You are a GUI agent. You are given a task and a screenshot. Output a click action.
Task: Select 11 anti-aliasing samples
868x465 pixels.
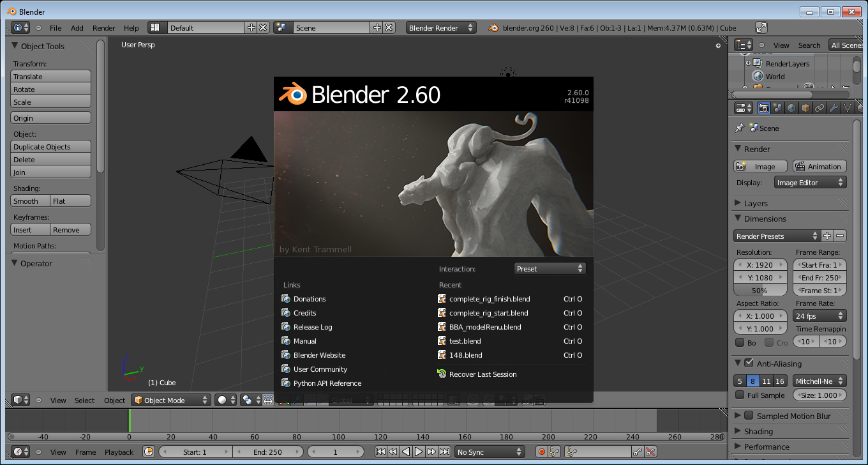pos(766,381)
